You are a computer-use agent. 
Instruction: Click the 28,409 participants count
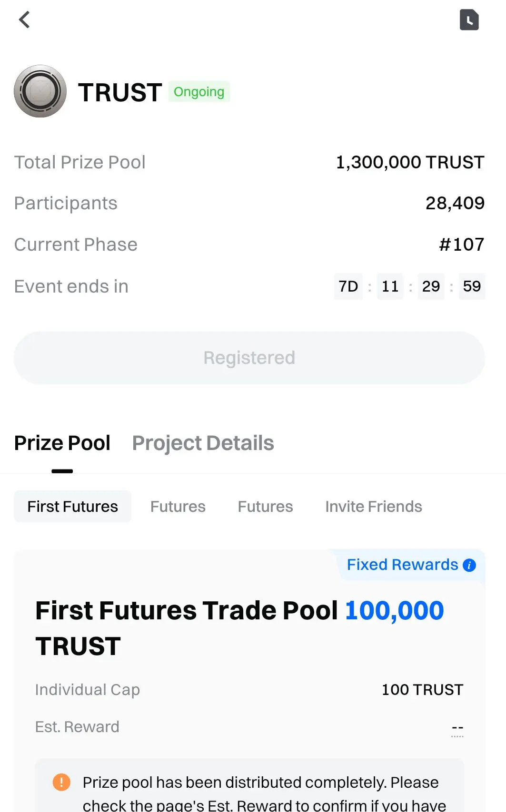point(455,203)
